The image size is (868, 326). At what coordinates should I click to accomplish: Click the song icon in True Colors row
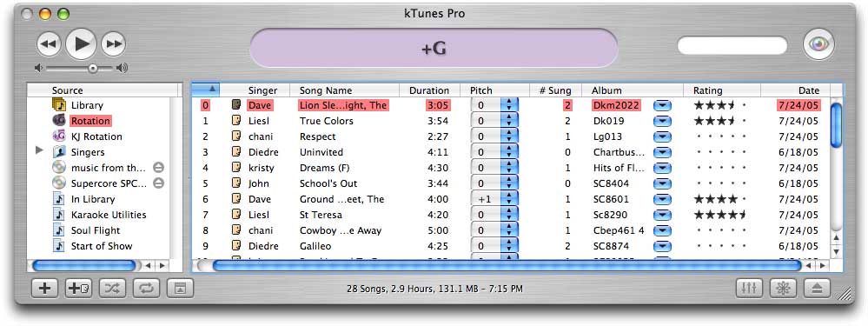(236, 121)
